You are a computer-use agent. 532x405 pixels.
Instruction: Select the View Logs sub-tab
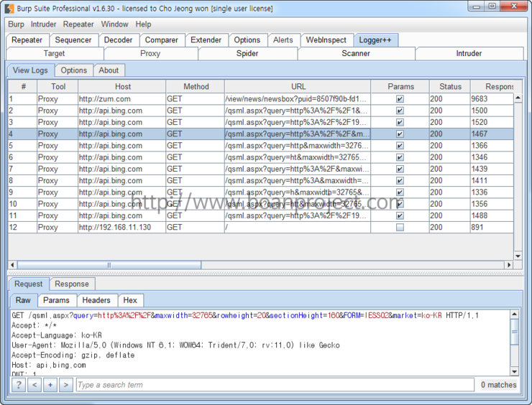tap(30, 70)
